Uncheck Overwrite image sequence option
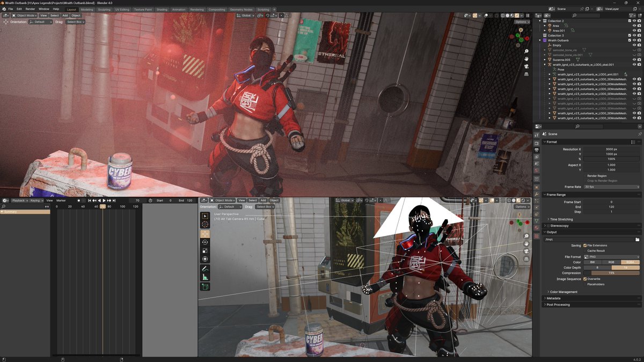 point(585,279)
